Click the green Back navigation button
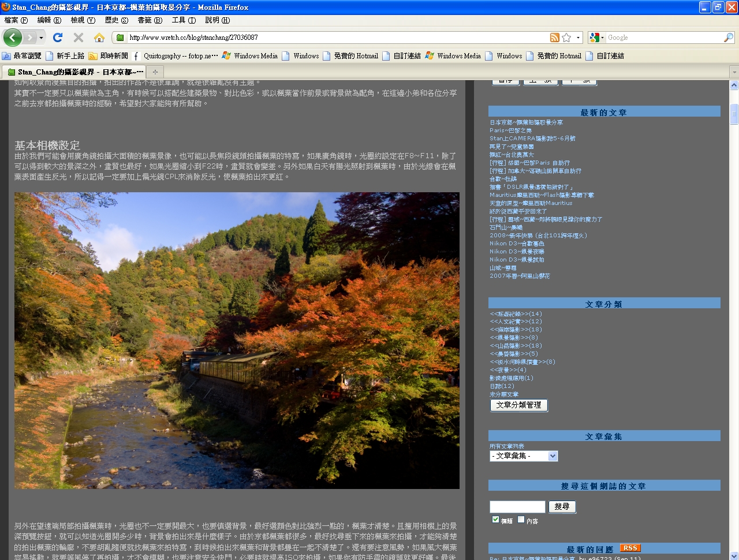The height and width of the screenshot is (560, 739). tap(13, 38)
